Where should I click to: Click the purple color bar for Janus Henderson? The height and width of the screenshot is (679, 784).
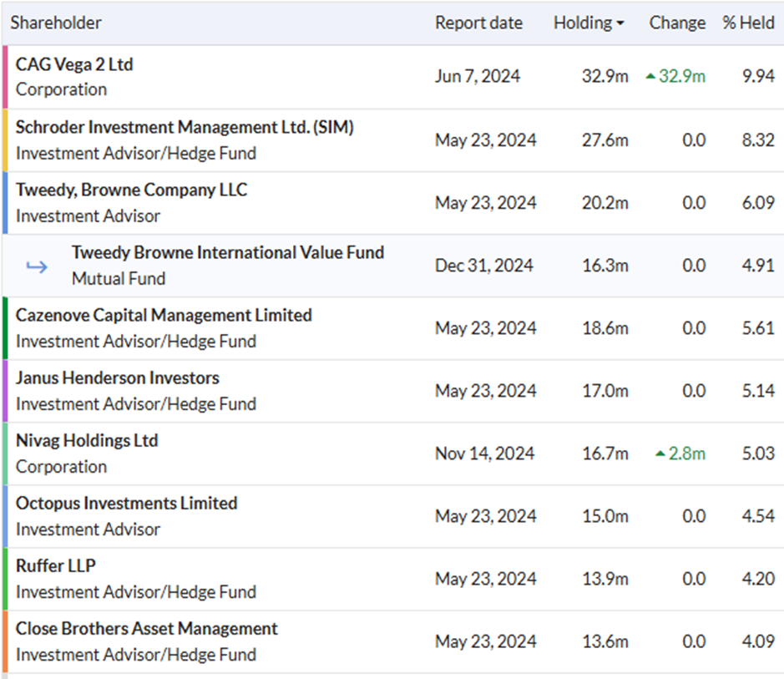(5, 391)
